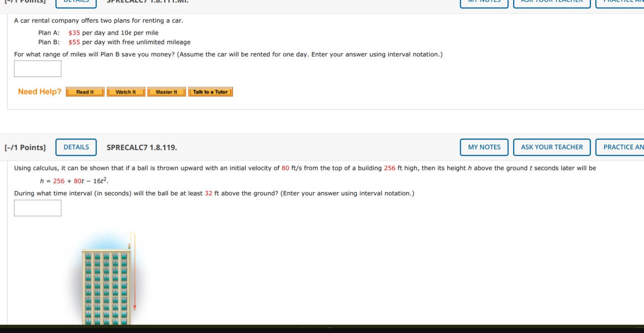Open MY NOTES for question 1.8.119
This screenshot has width=644, height=333.
[484, 147]
